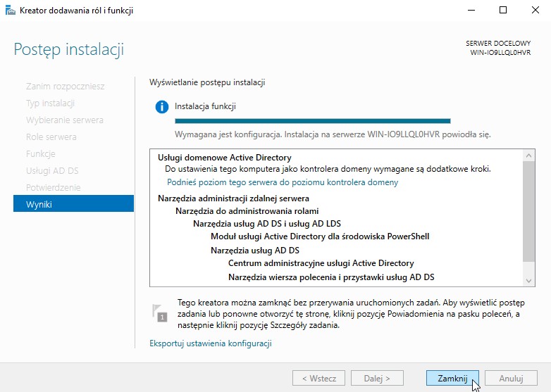Click the scroll up arrow in the results list

click(529, 156)
